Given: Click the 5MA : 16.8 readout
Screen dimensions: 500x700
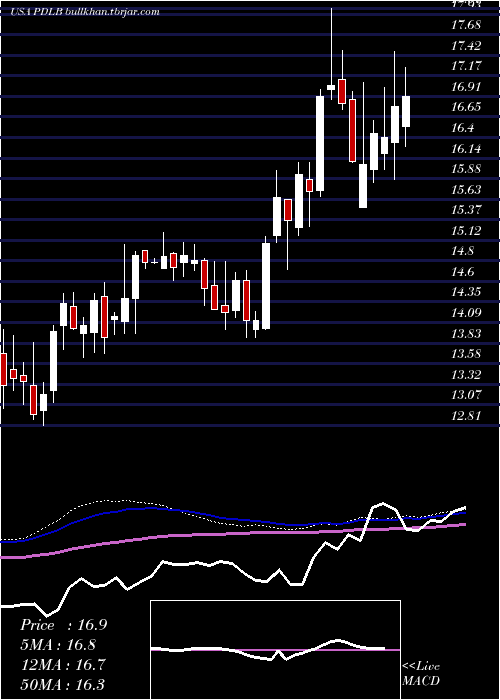Looking at the screenshot, I should [58, 645].
